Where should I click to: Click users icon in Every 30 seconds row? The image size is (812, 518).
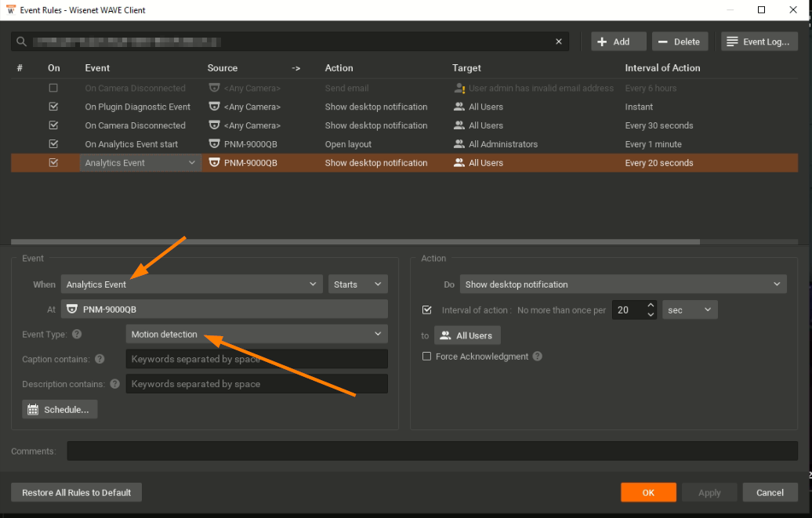pos(459,125)
